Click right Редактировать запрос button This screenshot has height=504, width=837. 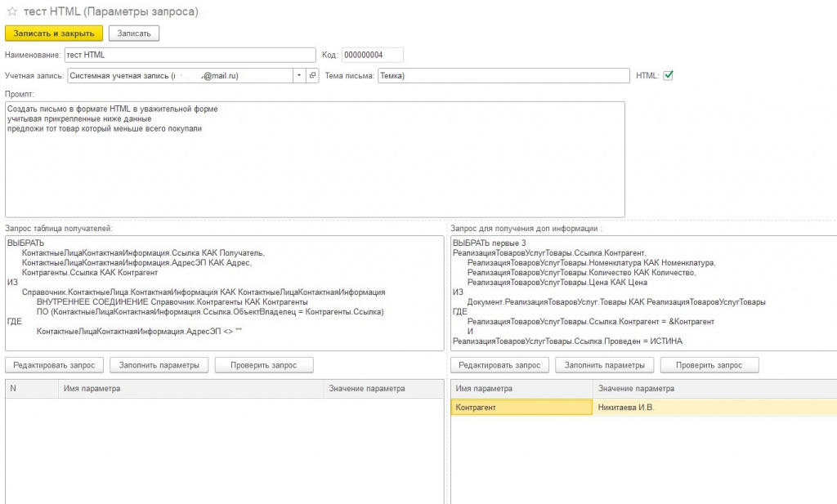[499, 365]
